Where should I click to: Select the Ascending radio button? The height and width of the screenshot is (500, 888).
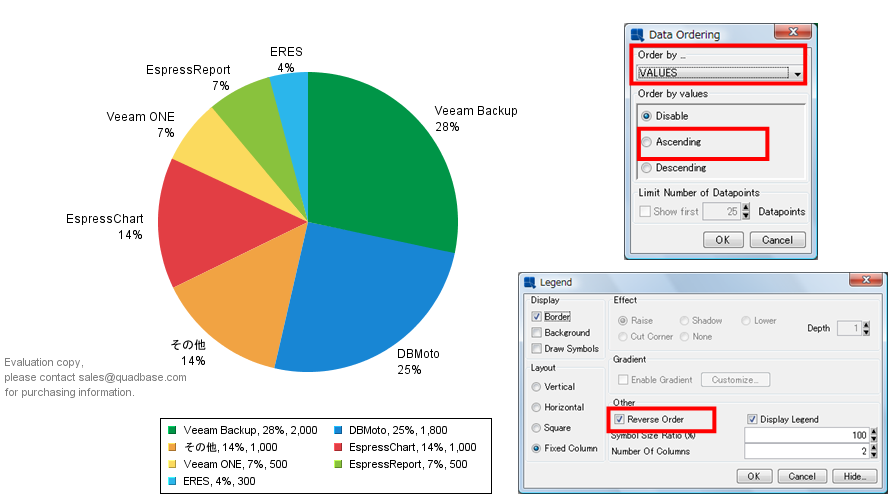646,142
